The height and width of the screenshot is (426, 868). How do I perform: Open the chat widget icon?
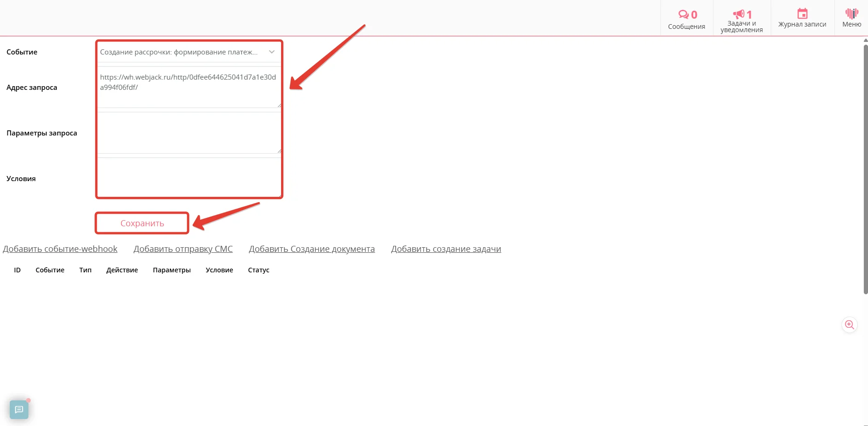point(19,410)
